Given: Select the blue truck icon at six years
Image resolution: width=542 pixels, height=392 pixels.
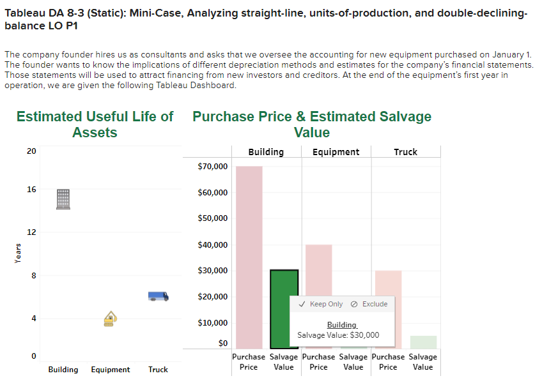Looking at the screenshot, I should pos(157,296).
